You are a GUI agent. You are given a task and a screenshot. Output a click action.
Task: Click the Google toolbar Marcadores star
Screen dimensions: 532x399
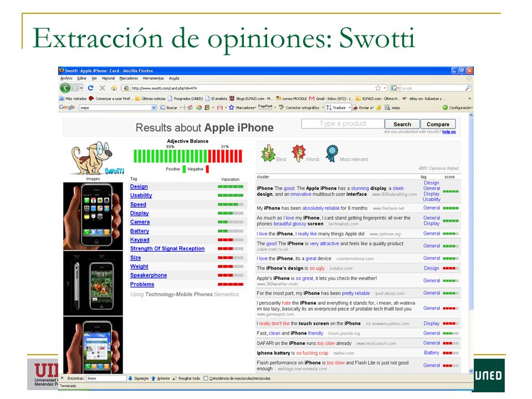[x=232, y=108]
